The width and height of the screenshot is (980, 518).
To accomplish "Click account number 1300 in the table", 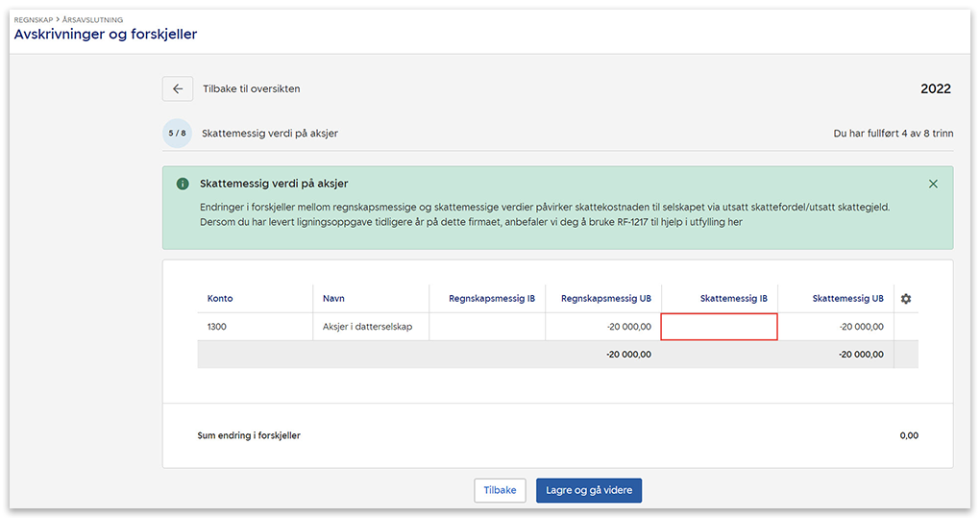I will tap(217, 327).
